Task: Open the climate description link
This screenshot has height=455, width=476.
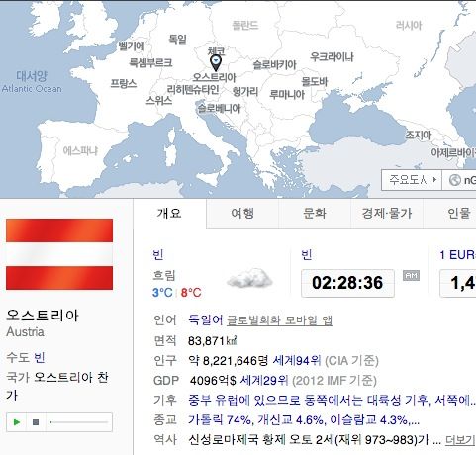Action: [x=332, y=401]
